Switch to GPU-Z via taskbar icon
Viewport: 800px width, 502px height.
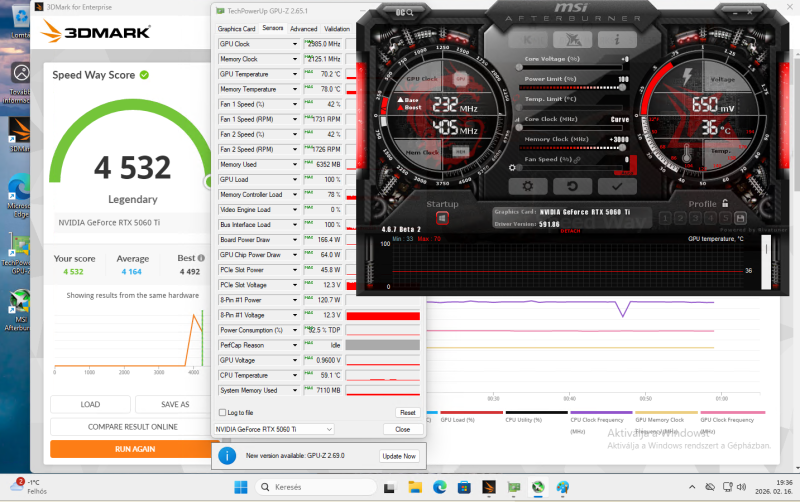(x=514, y=487)
